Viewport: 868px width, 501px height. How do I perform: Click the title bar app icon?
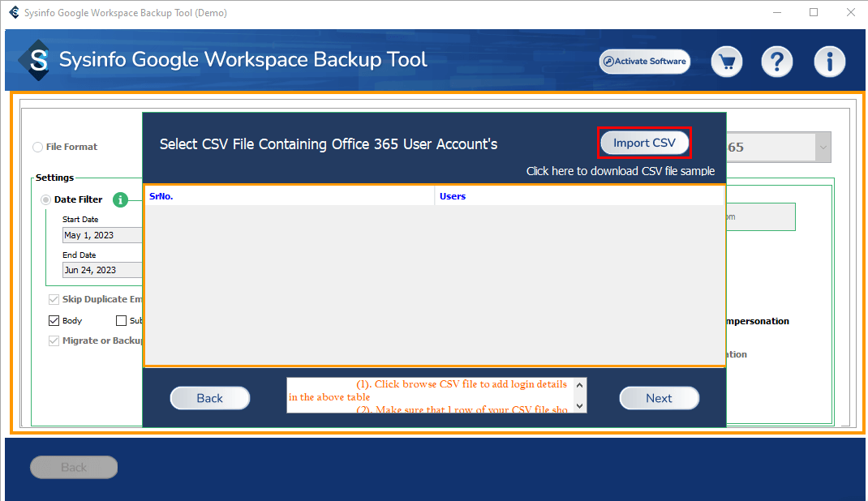click(14, 12)
